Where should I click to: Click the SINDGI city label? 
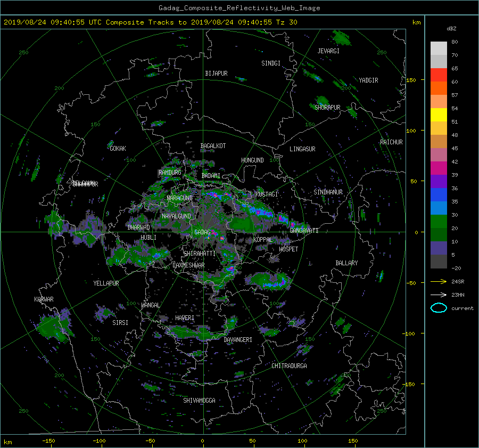pos(271,63)
